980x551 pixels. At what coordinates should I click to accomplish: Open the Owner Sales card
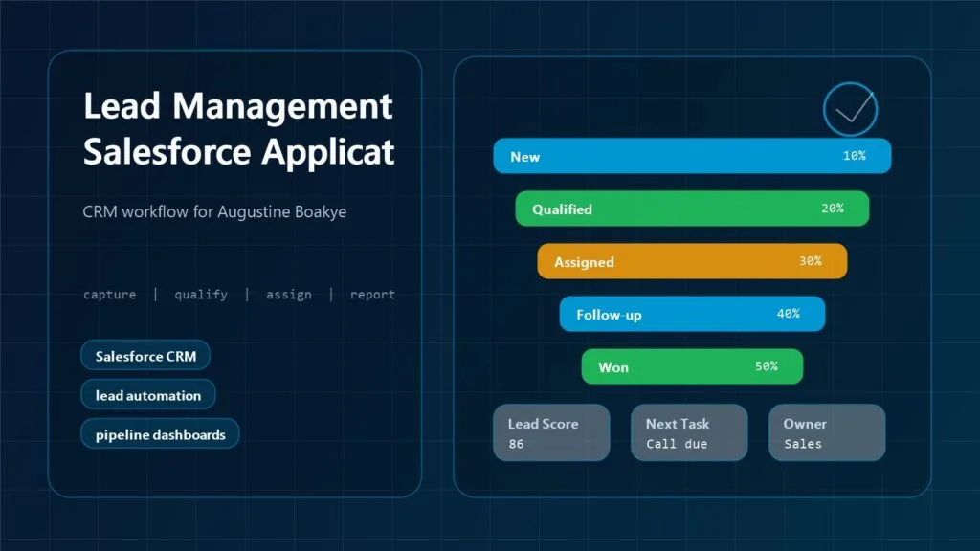pyautogui.click(x=827, y=433)
